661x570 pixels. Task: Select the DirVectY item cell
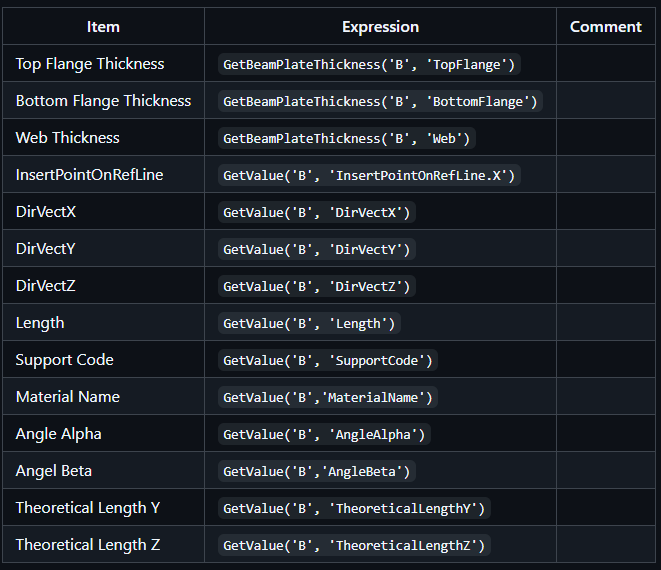(x=46, y=249)
